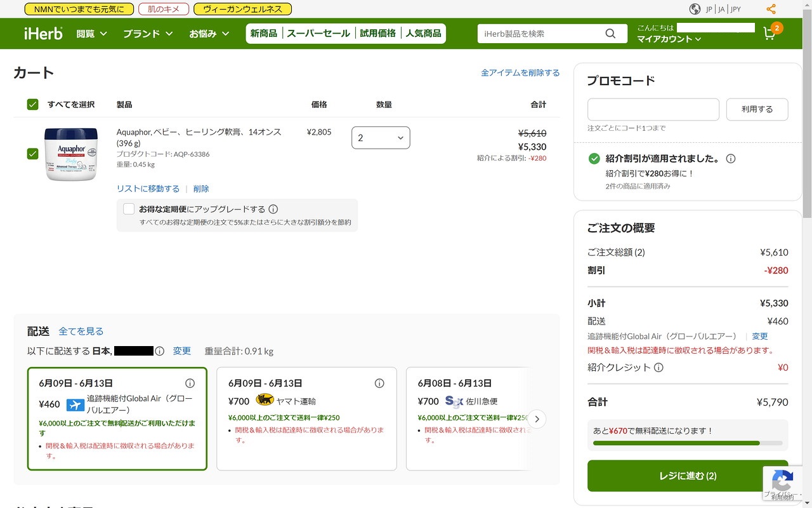Open the スーパーセール tab
The height and width of the screenshot is (508, 812).
click(x=318, y=34)
